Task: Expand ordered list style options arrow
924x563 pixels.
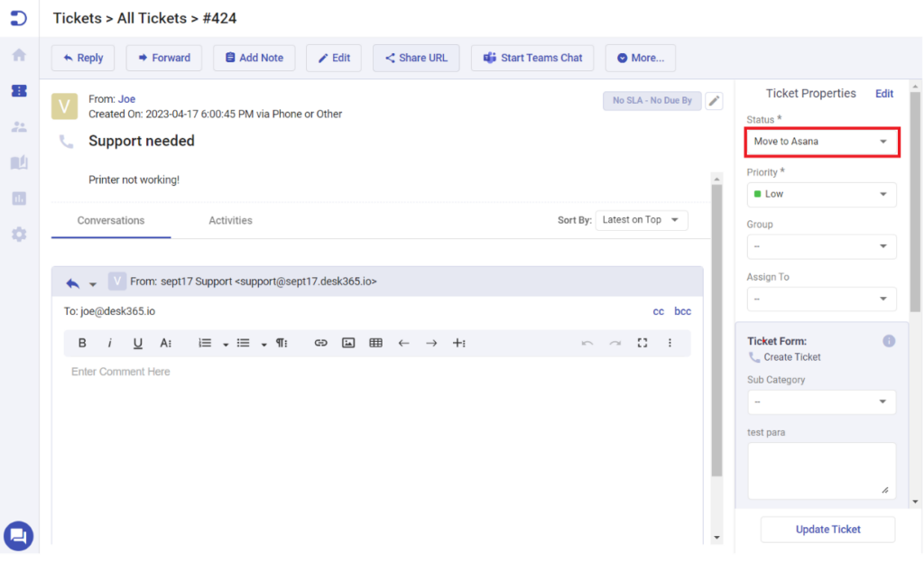Action: (x=225, y=344)
